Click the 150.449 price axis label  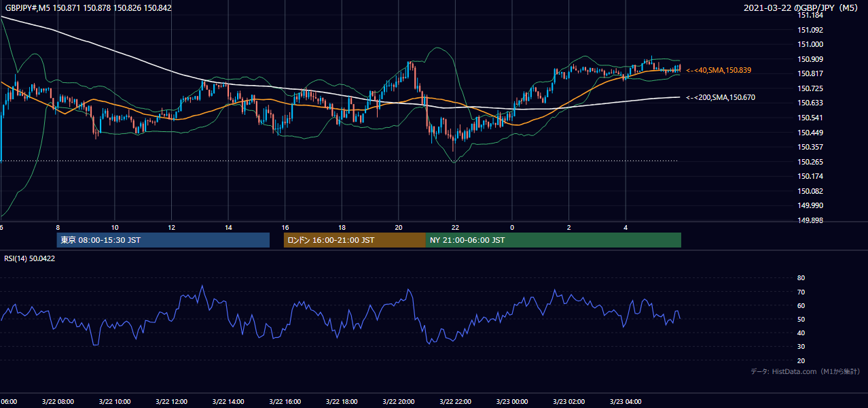(810, 133)
